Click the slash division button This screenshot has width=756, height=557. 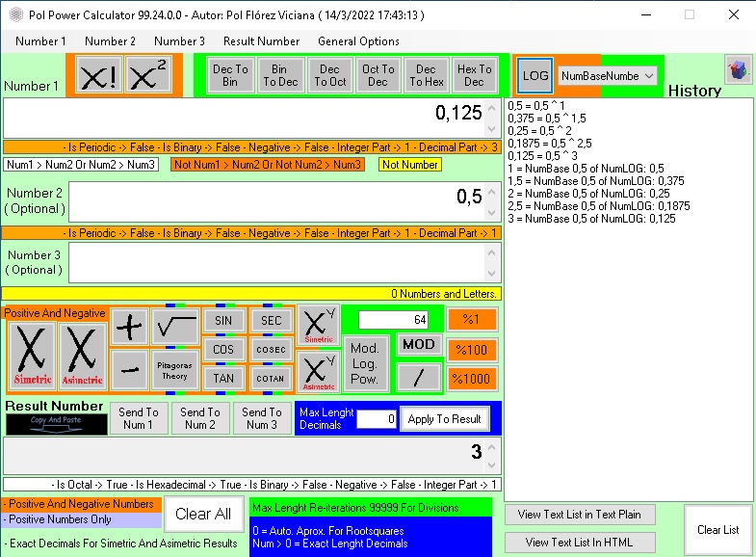pyautogui.click(x=419, y=378)
